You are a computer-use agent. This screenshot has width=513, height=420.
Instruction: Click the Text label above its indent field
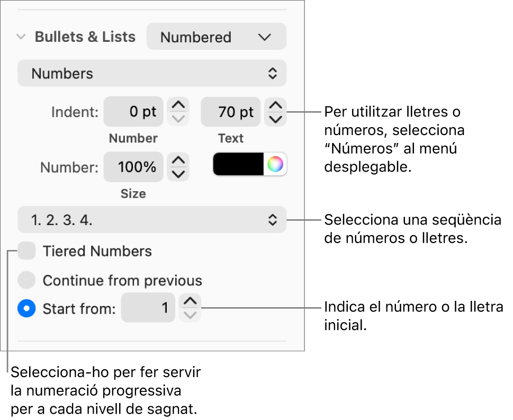pyautogui.click(x=230, y=138)
